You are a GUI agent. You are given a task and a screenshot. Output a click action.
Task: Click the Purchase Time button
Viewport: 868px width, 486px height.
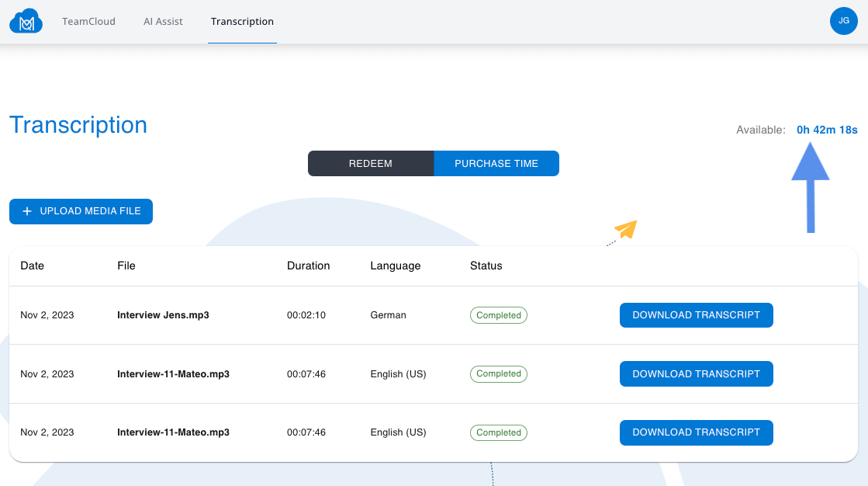[x=496, y=164]
